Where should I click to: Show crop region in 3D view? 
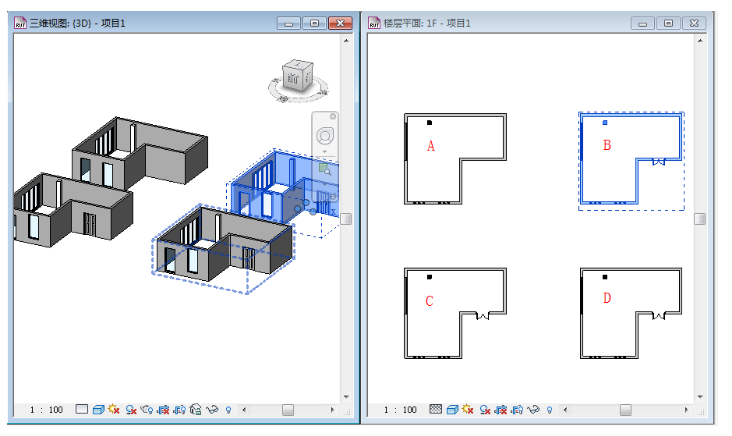click(180, 410)
